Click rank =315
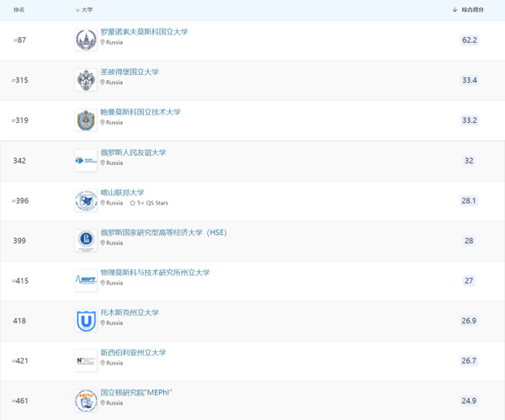The height and width of the screenshot is (420, 505). point(19,80)
